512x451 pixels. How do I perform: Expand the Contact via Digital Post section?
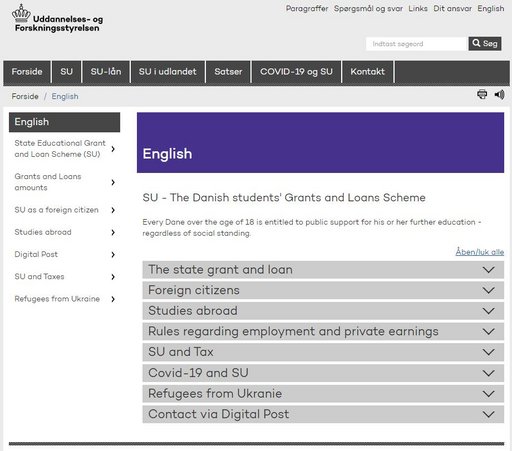click(323, 414)
